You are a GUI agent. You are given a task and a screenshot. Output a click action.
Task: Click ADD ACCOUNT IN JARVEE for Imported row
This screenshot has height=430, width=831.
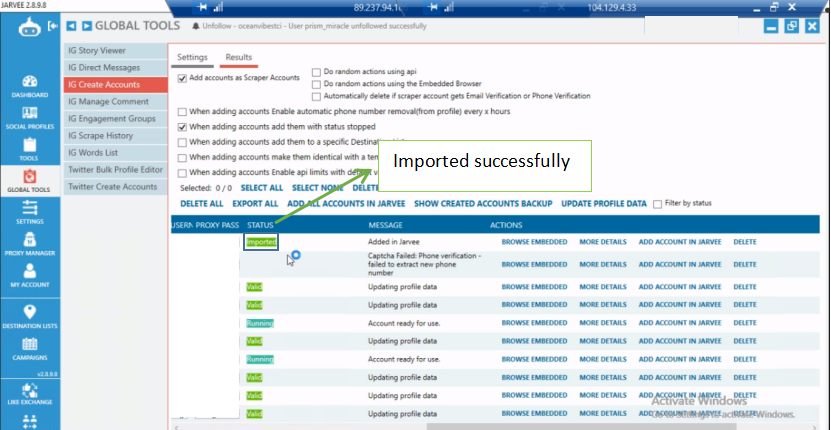tap(680, 242)
